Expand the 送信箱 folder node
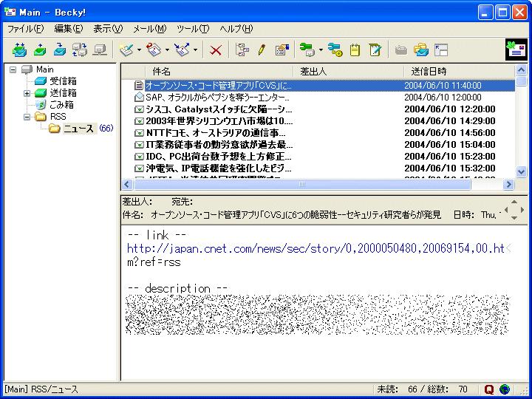532x399 pixels. pos(27,93)
